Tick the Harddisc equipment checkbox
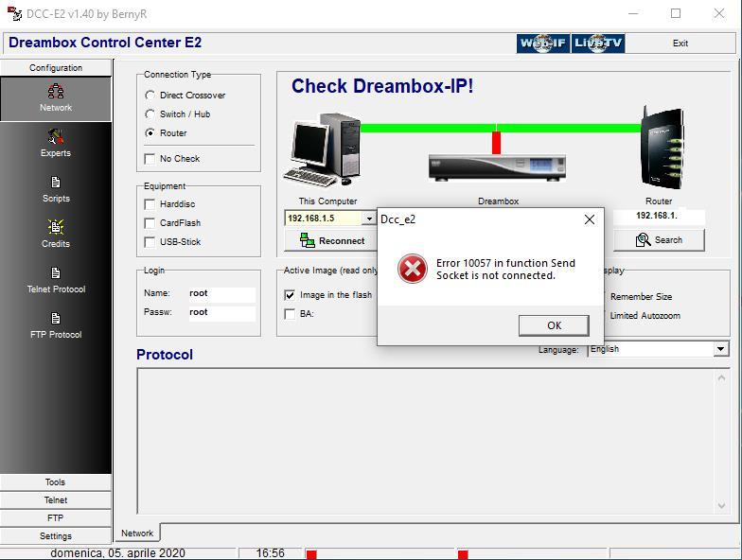The height and width of the screenshot is (560, 742). point(150,204)
